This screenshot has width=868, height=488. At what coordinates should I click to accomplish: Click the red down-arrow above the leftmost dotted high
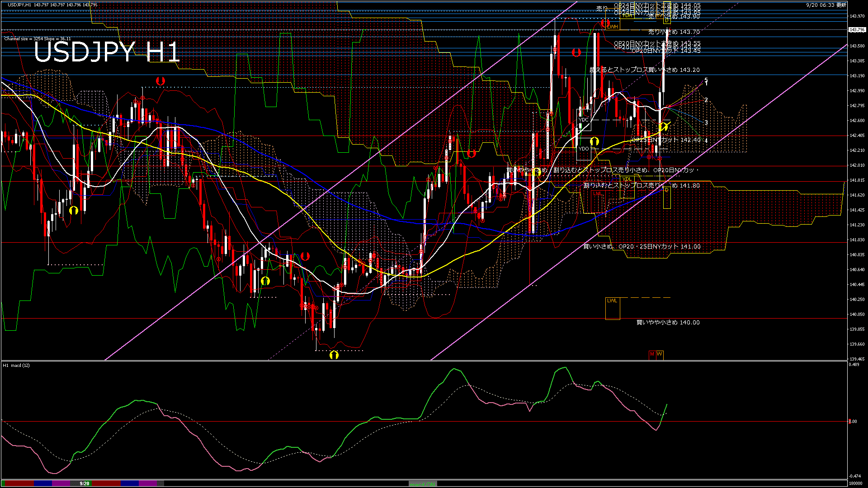(160, 81)
